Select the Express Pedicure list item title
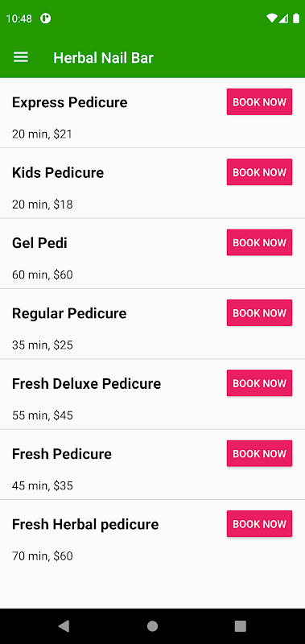The height and width of the screenshot is (644, 305). [70, 102]
